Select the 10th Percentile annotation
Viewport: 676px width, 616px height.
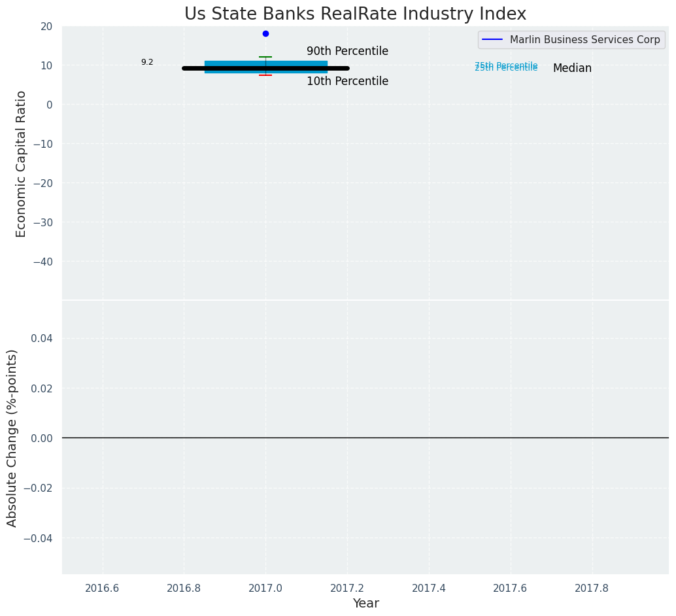click(347, 82)
